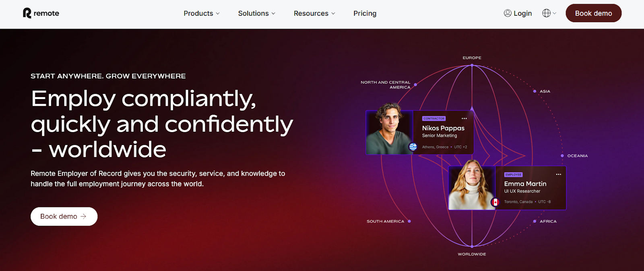This screenshot has height=271, width=644.
Task: Go to the Pricing page
Action: [x=365, y=13]
